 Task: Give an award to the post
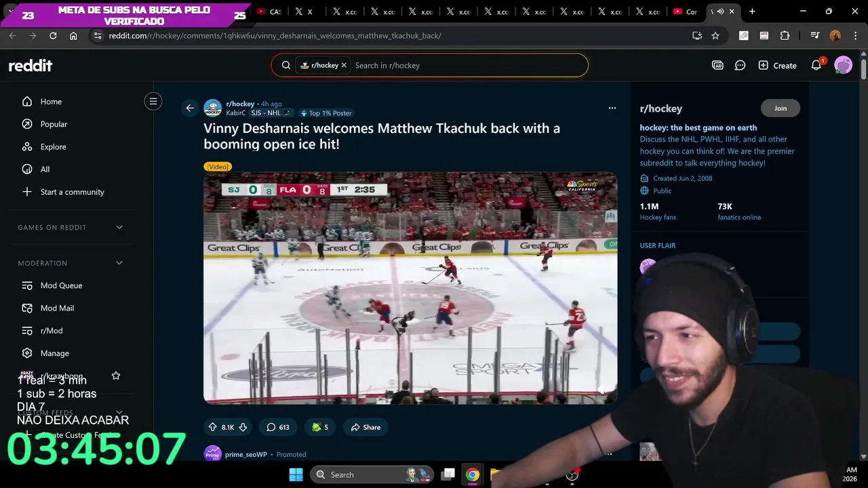319,427
